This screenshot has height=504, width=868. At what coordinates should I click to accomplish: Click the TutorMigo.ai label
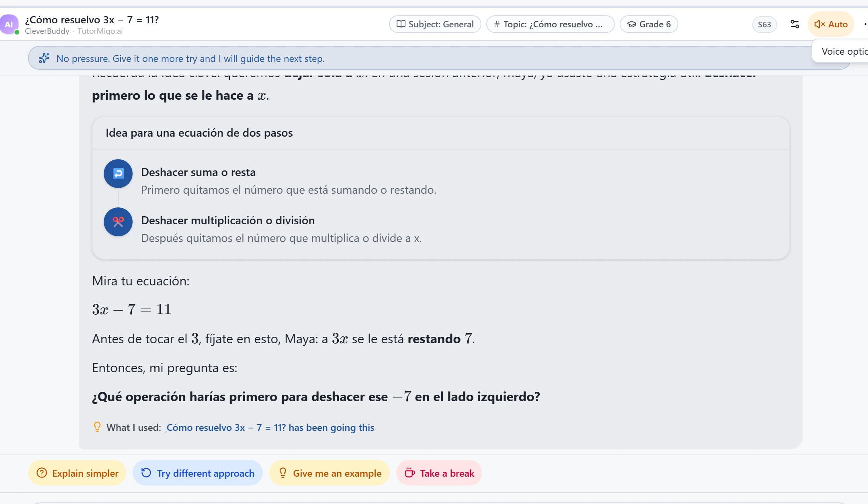pos(100,31)
